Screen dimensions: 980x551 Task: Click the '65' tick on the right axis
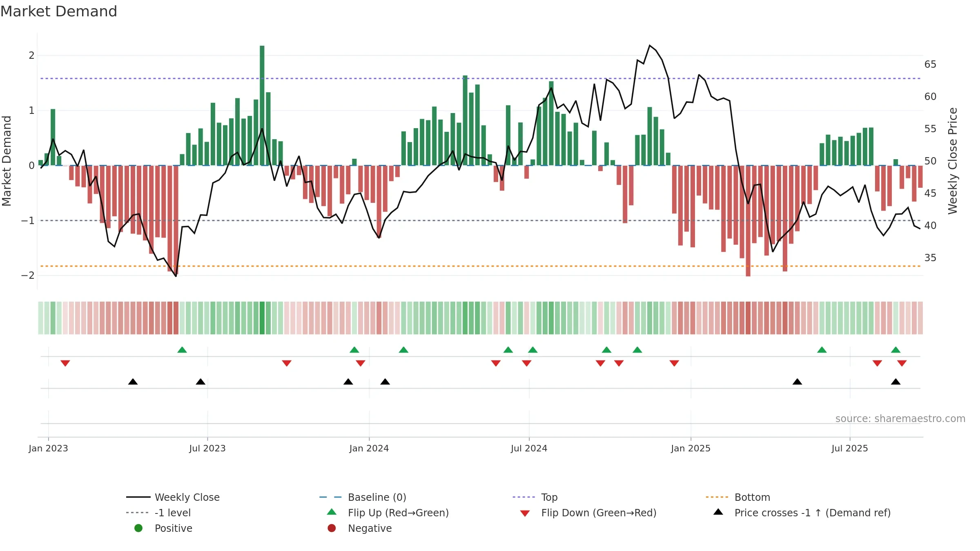pyautogui.click(x=931, y=64)
